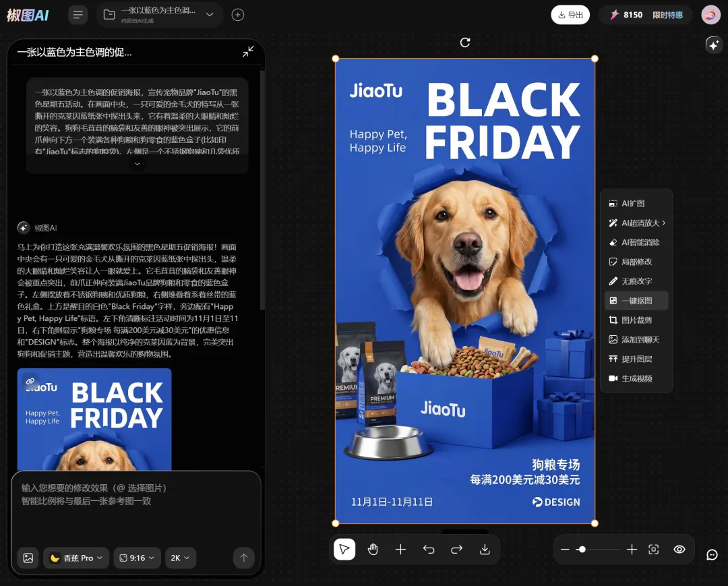Toggle the eye visibility icon

click(679, 550)
